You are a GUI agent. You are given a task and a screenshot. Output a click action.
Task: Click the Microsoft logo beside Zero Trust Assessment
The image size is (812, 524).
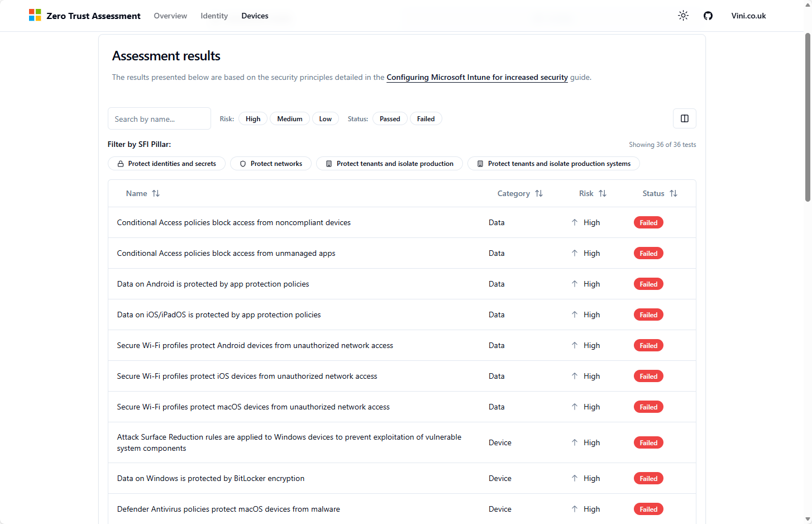35,16
